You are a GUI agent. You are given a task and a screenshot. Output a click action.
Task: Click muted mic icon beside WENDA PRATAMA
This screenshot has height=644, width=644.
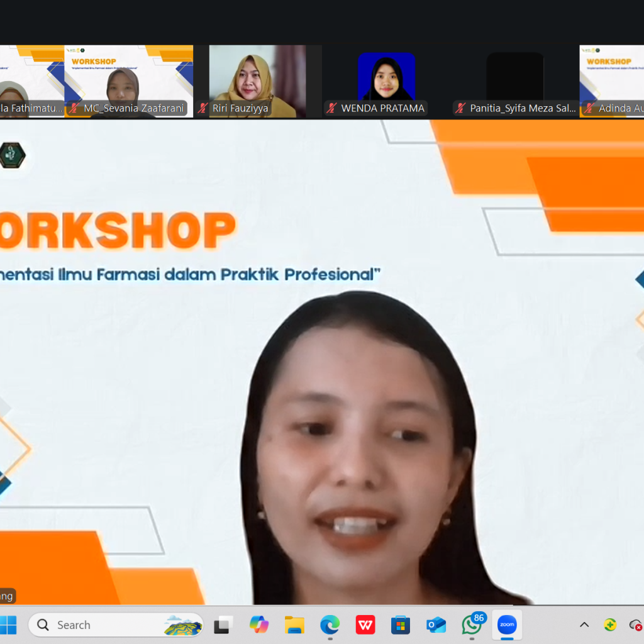[331, 108]
